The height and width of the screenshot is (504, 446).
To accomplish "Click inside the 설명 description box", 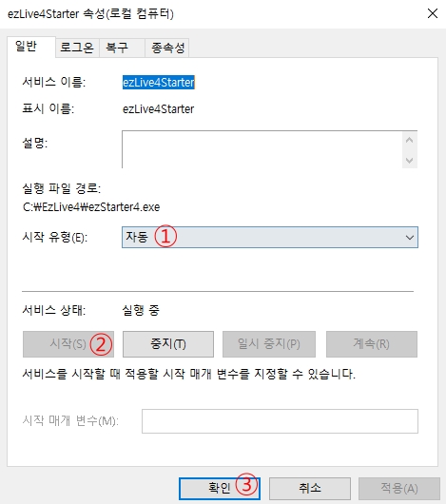I will (x=262, y=149).
